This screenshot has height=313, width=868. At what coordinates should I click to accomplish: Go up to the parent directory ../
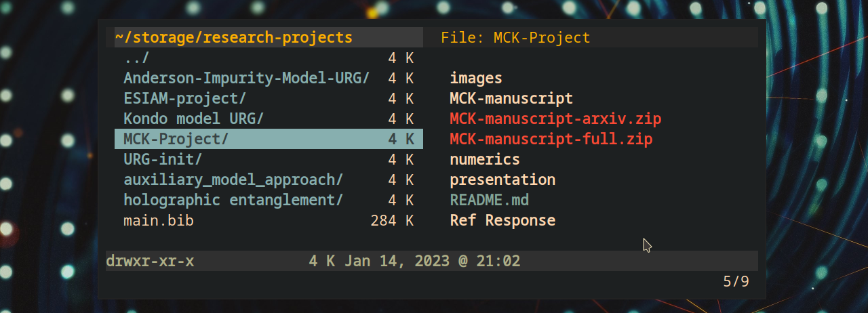(136, 58)
